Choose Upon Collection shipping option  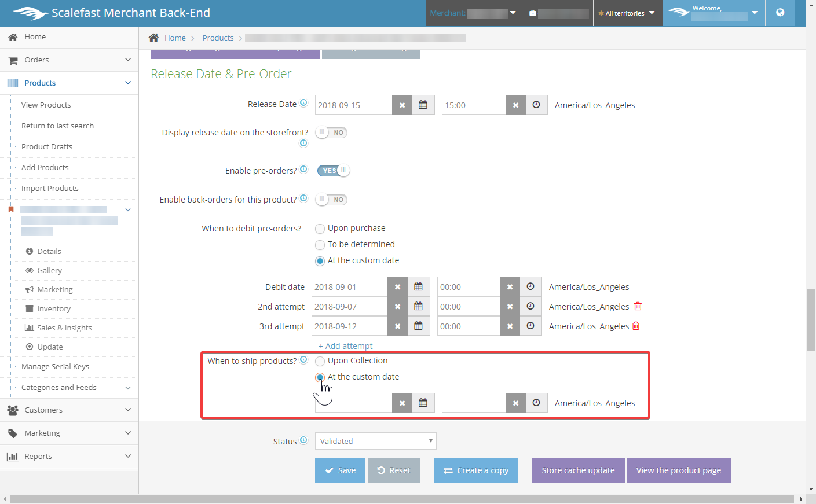pyautogui.click(x=320, y=361)
